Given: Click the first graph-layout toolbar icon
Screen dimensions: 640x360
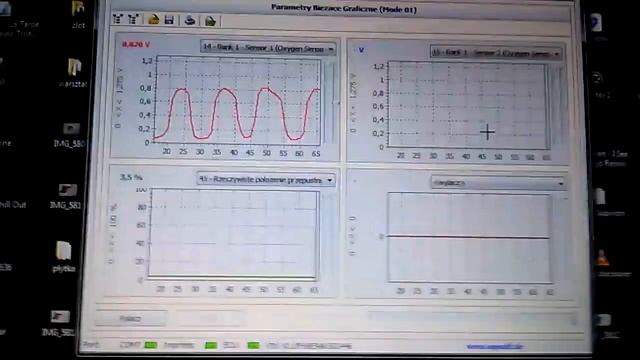Looking at the screenshot, I should [x=118, y=19].
